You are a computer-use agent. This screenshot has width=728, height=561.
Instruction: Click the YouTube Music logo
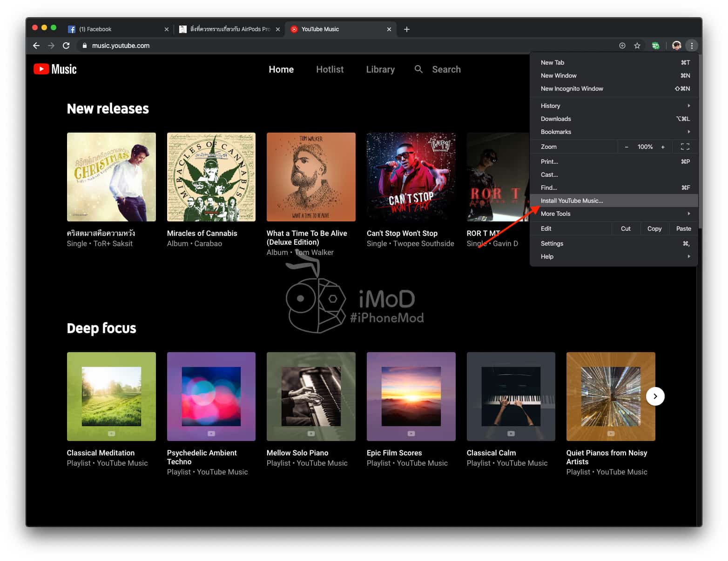click(x=54, y=69)
